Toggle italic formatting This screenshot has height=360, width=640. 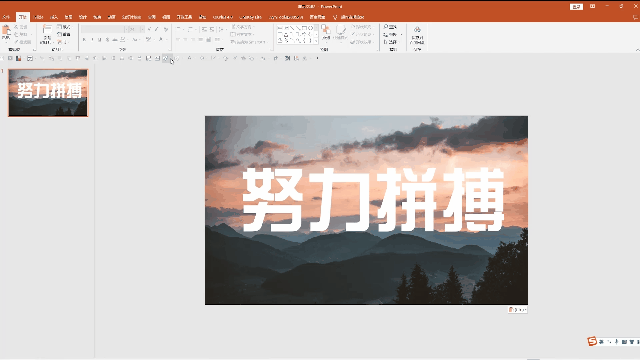[x=92, y=40]
